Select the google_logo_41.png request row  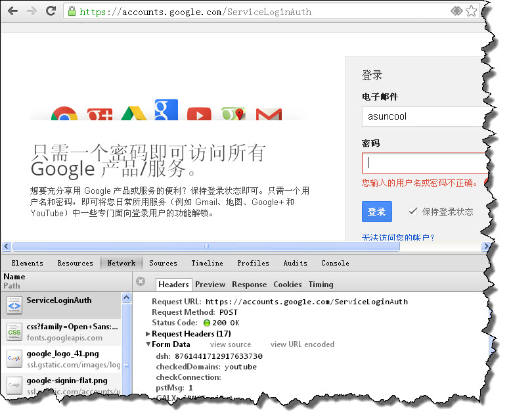click(61, 359)
